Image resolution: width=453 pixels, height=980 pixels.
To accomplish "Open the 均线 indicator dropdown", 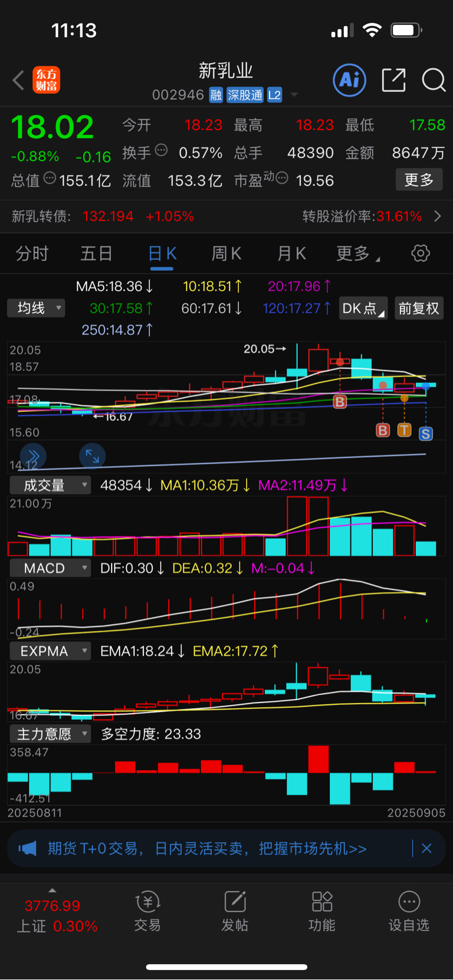I will tap(36, 308).
